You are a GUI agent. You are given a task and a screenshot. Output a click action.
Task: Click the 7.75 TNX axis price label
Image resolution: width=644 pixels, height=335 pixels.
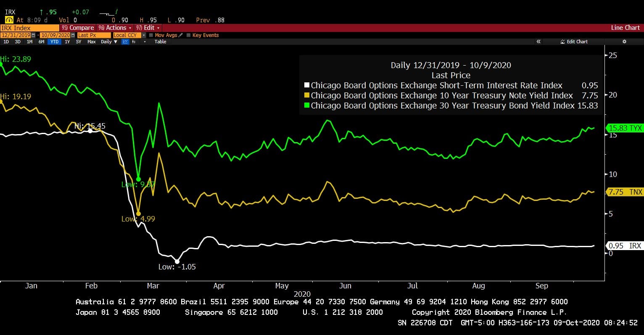pos(625,192)
